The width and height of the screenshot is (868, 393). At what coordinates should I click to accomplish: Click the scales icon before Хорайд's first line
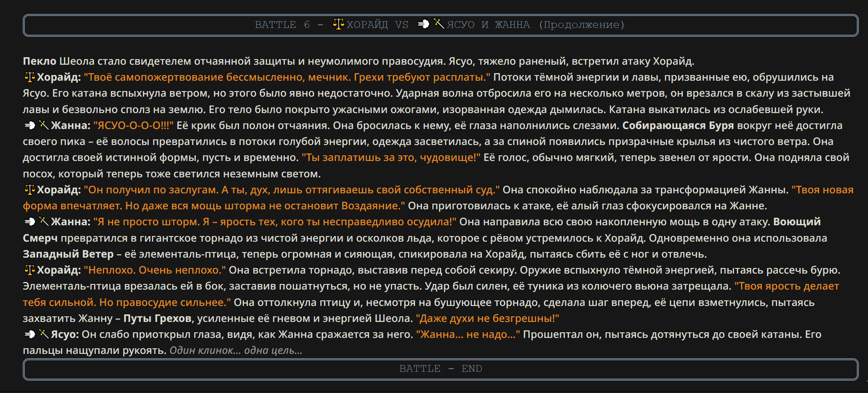click(30, 77)
